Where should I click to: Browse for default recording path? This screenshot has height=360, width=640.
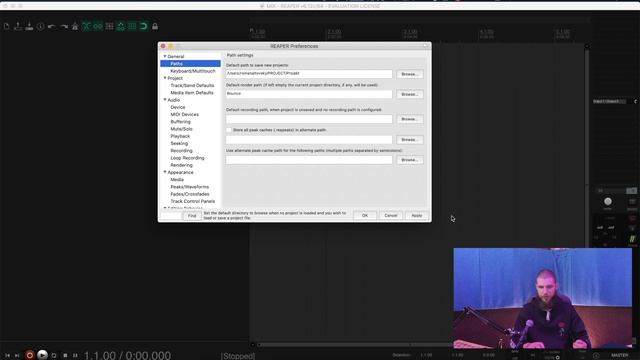point(409,119)
